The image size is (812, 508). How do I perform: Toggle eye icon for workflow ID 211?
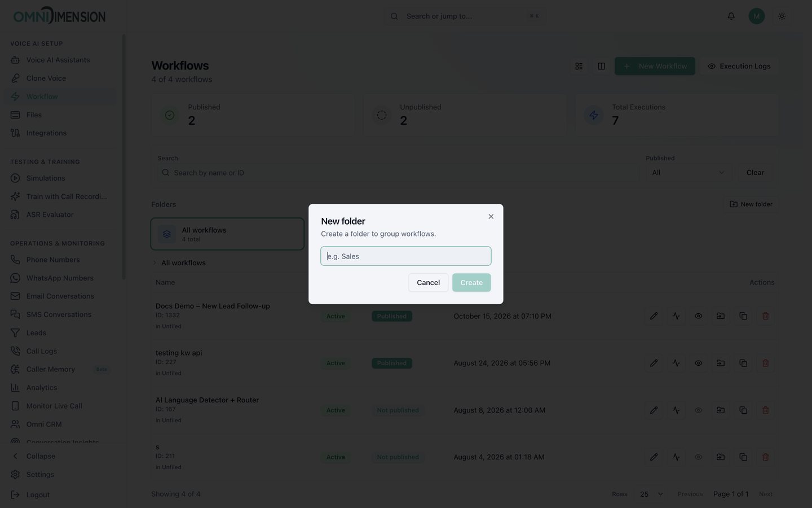[698, 457]
